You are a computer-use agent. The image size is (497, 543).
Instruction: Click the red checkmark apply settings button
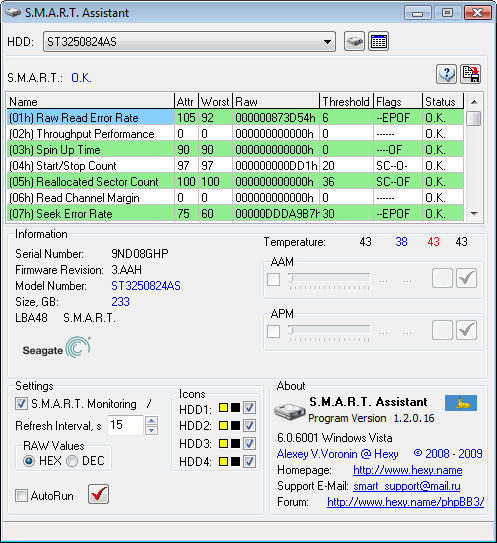pos(98,494)
